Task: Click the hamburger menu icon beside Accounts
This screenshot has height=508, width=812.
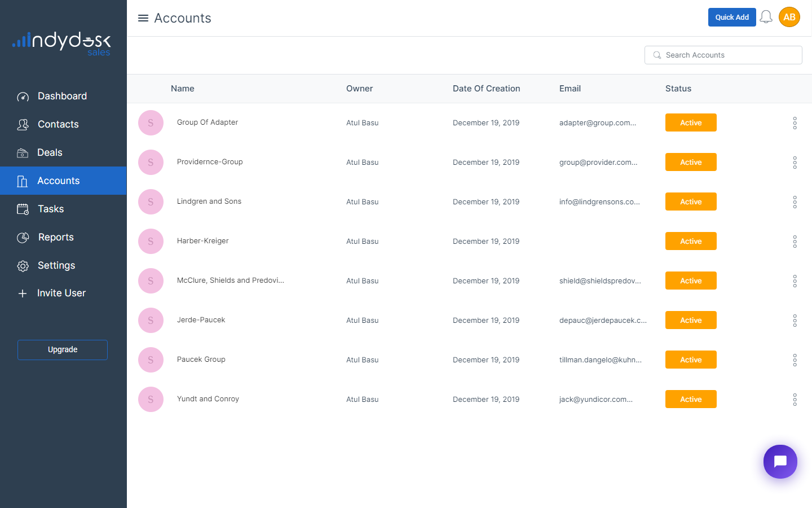Action: coord(143,18)
